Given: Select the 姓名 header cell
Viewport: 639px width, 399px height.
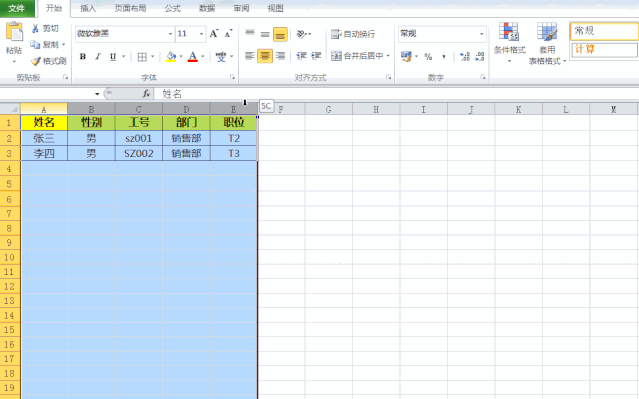Looking at the screenshot, I should [x=44, y=122].
